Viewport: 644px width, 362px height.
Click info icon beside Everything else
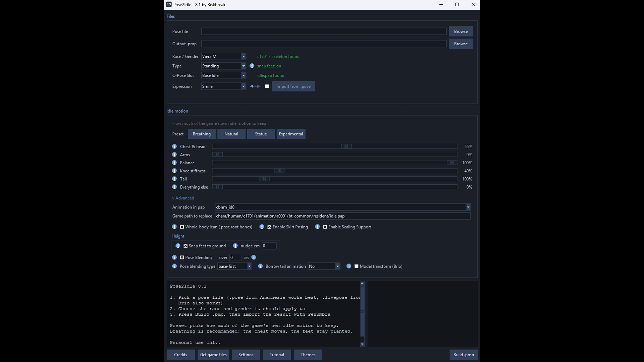point(174,187)
